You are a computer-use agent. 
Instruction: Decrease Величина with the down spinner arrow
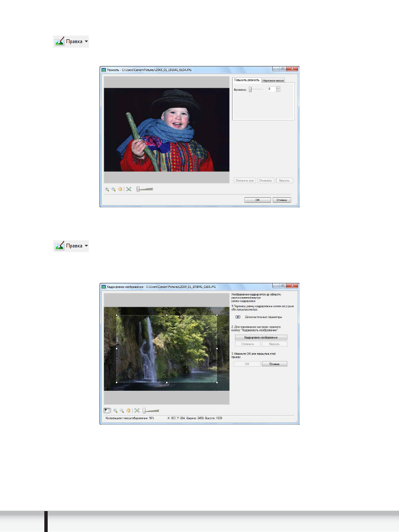[x=278, y=90]
